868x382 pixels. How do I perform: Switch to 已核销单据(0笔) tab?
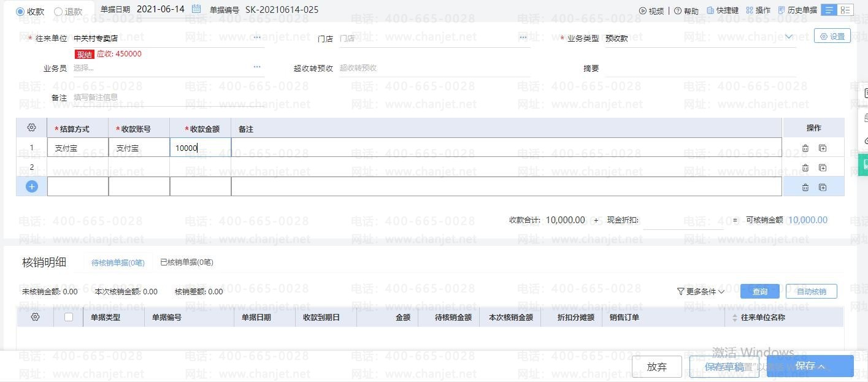(186, 262)
